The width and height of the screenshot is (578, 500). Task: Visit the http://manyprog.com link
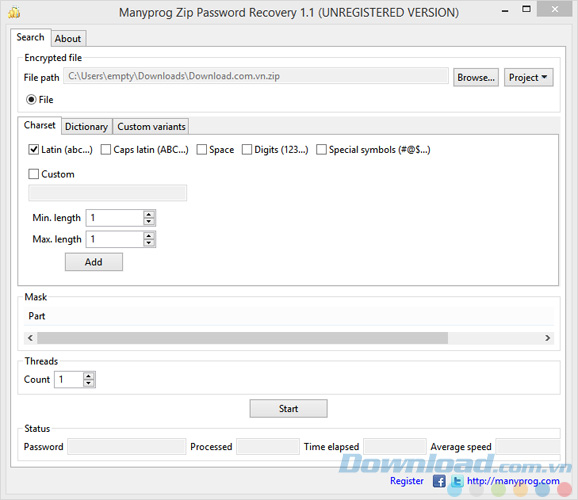click(513, 481)
